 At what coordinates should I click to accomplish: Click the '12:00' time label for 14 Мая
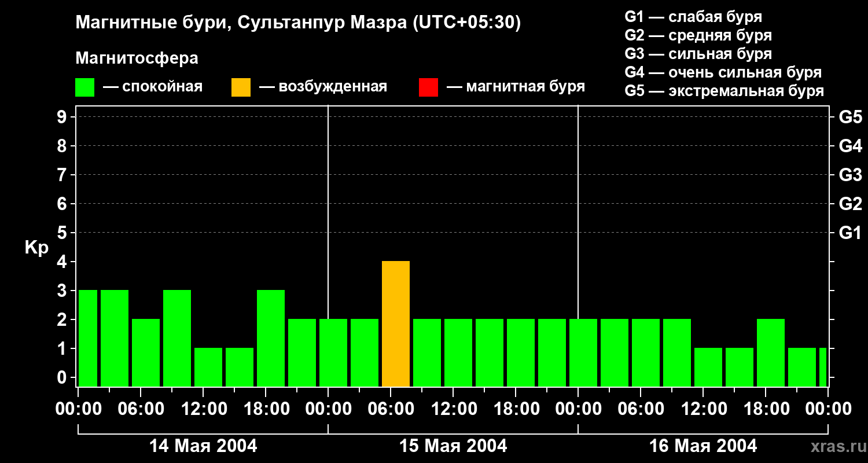204,409
